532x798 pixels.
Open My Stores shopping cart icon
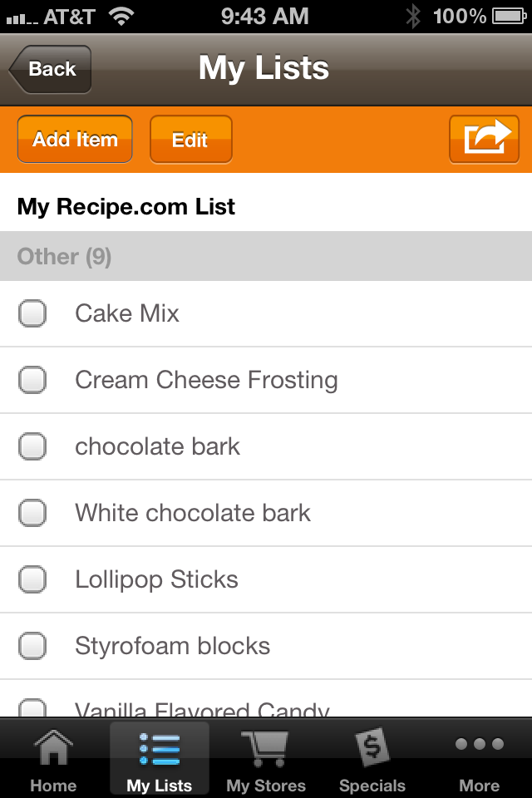click(265, 748)
